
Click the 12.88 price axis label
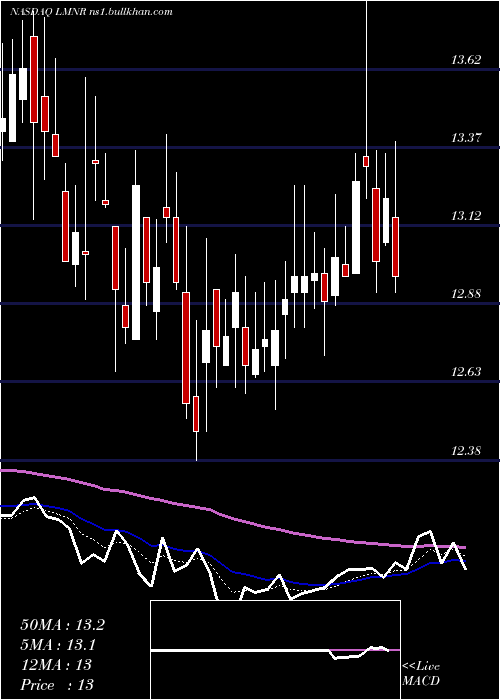pos(466,294)
